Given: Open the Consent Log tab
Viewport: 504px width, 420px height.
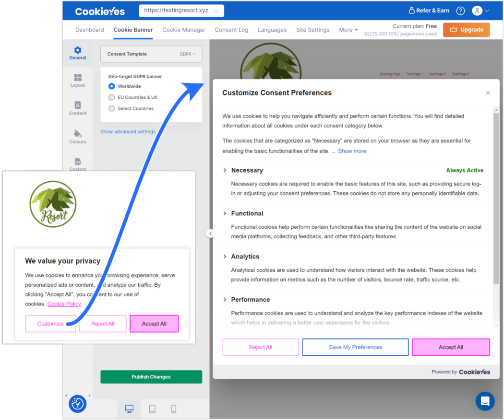Looking at the screenshot, I should pyautogui.click(x=231, y=30).
